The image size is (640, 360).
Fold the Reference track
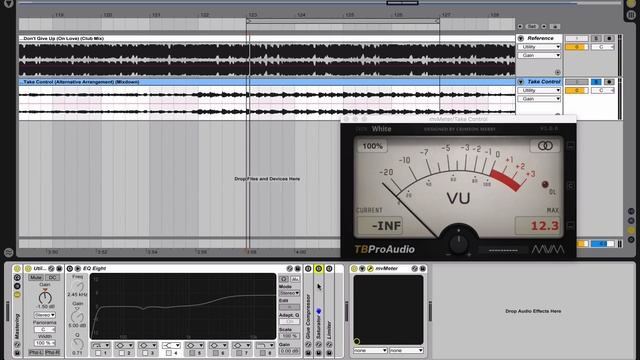click(x=521, y=38)
